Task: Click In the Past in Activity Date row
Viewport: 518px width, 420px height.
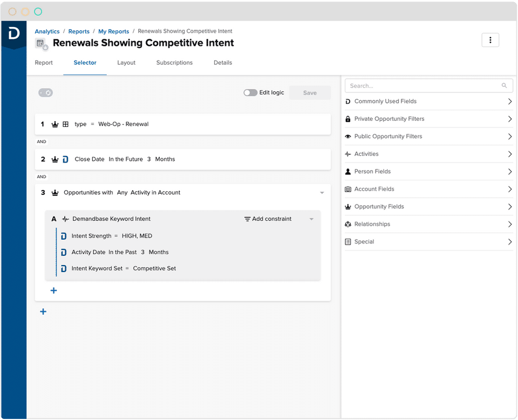Action: point(122,252)
